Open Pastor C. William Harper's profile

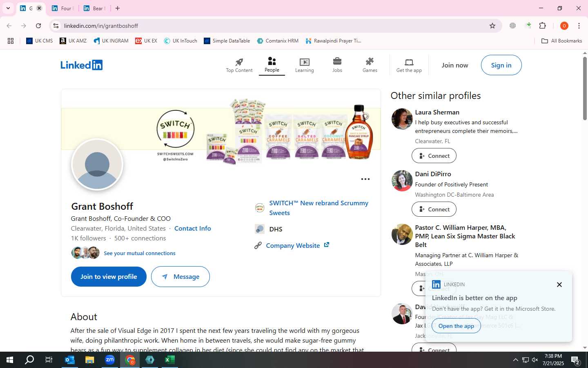465,236
